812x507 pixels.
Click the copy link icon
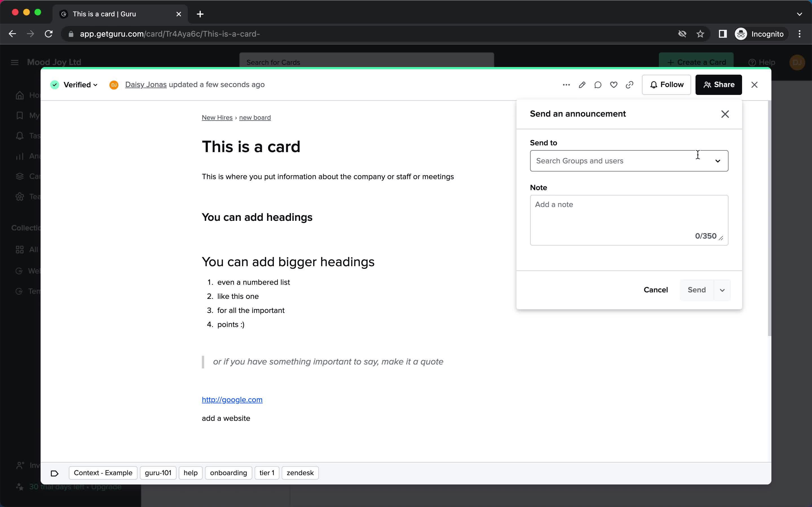coord(630,84)
